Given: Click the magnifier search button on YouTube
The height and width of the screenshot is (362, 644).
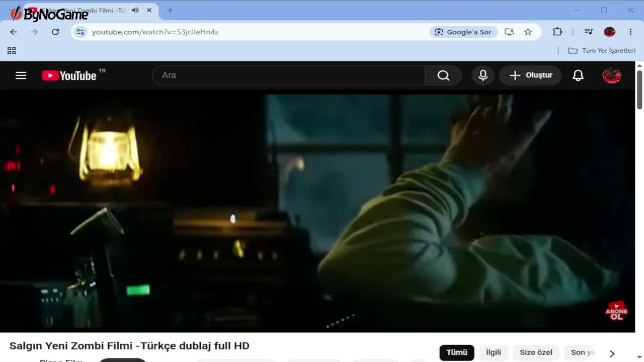Looking at the screenshot, I should point(443,75).
